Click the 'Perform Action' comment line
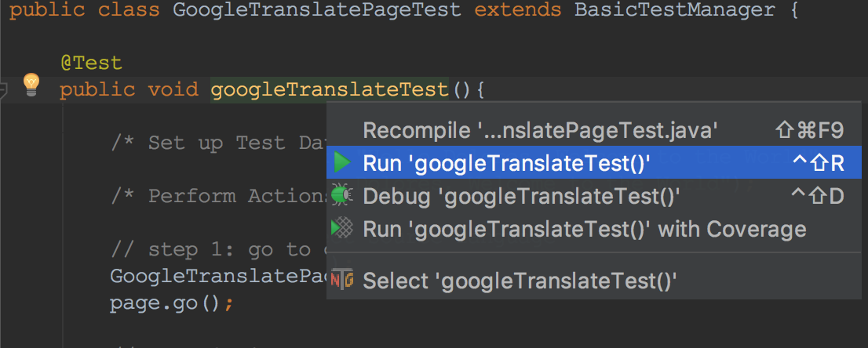Screen dimensions: 868x348 click(219, 197)
